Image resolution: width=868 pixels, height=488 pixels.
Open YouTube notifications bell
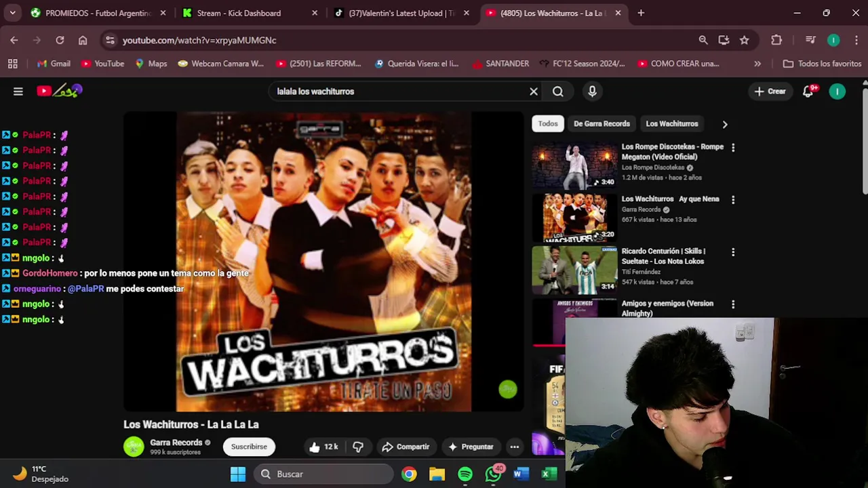pos(808,91)
